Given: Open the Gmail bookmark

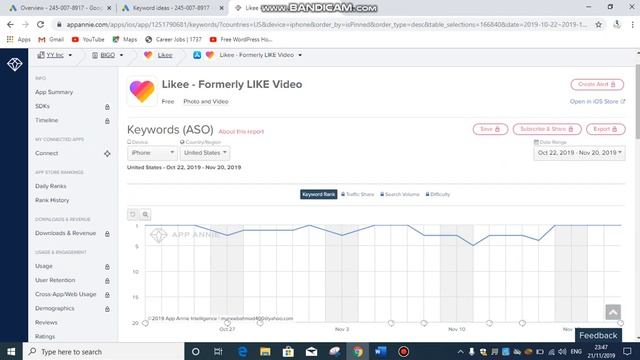Looking at the screenshot, I should 51,40.
